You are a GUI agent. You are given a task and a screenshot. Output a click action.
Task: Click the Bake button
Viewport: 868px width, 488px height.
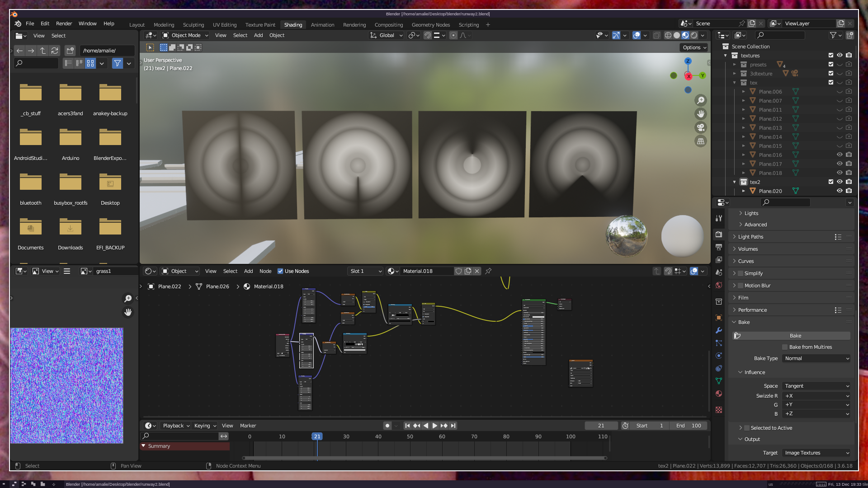[x=795, y=336]
